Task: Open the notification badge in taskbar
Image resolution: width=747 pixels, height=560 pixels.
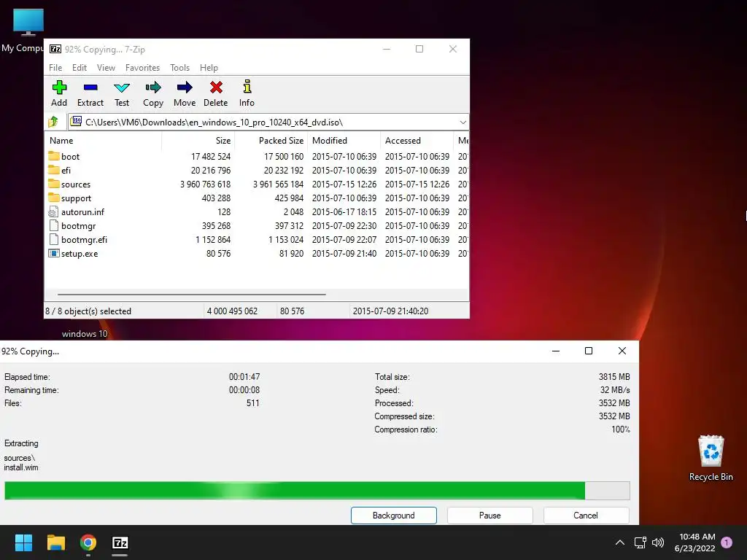Action: click(727, 542)
